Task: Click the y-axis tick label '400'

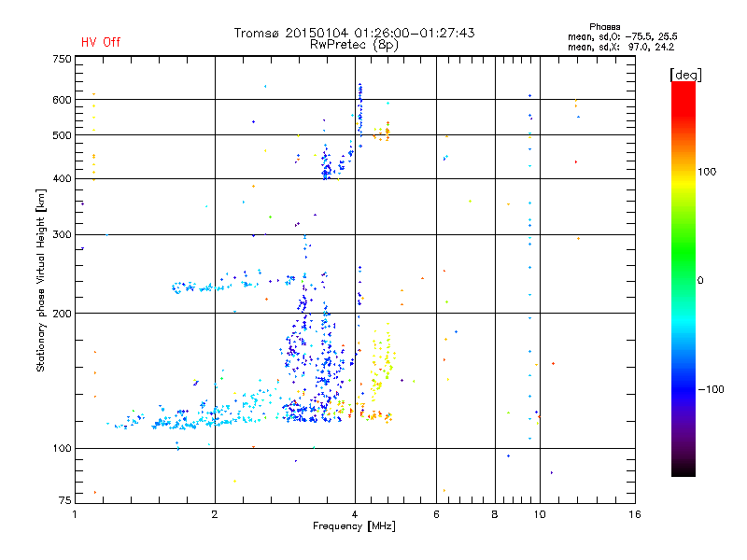Action: (62, 179)
